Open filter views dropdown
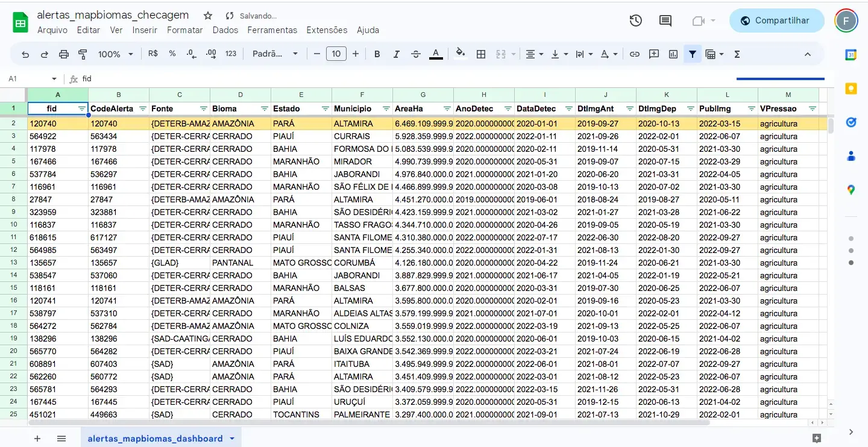The width and height of the screenshot is (868, 447). pos(715,54)
